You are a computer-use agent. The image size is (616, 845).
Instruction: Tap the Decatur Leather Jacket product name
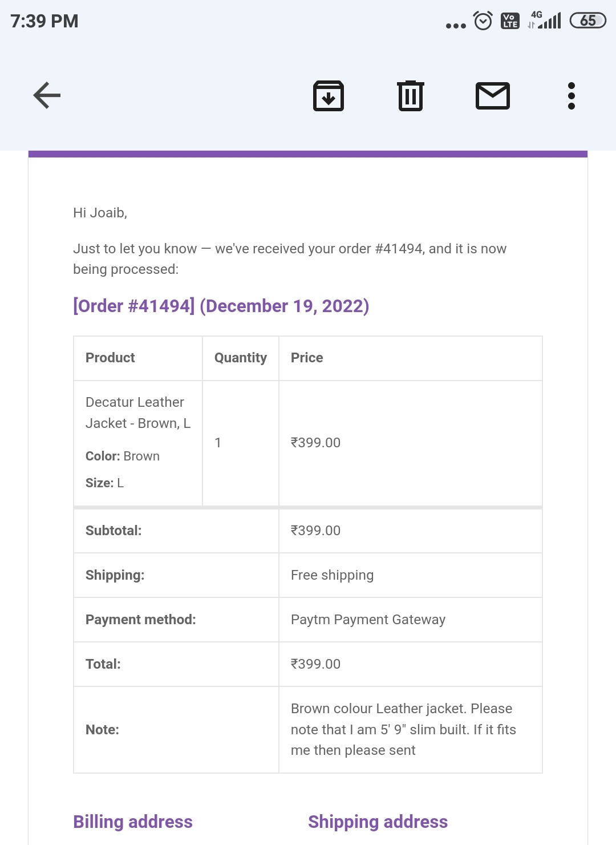coord(137,413)
